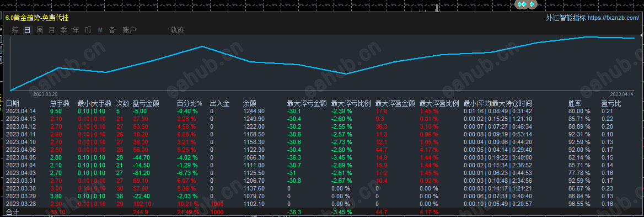This screenshot has height=217, width=644.
Task: Switch to the 账户 account tab
Action: point(129,30)
